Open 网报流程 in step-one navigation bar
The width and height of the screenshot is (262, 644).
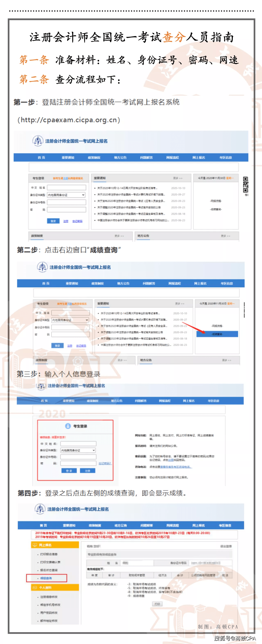(173, 158)
